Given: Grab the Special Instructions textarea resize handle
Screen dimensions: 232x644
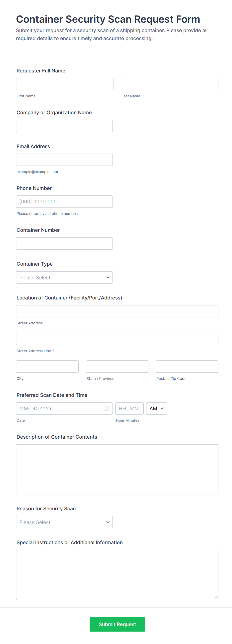Looking at the screenshot, I should click(216, 597).
